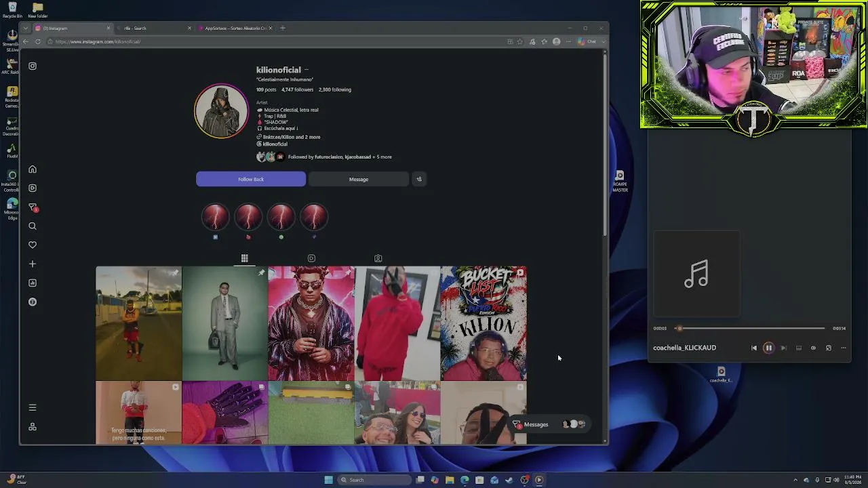The height and width of the screenshot is (488, 868).
Task: Open the second story highlight
Action: pos(248,218)
